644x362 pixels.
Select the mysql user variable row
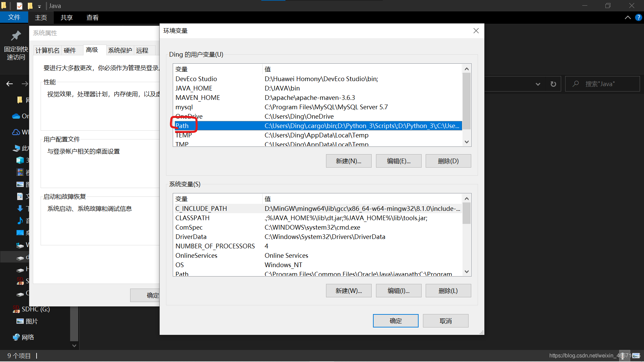[318, 107]
